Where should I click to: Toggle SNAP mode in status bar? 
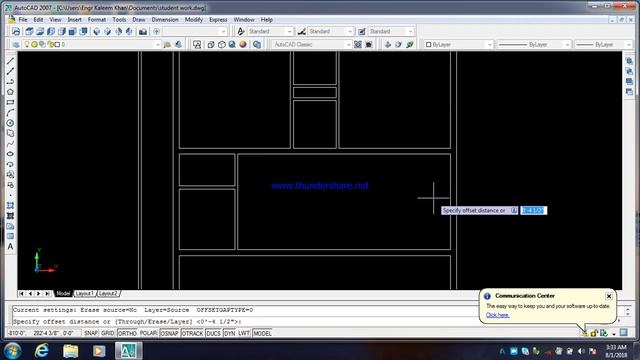[91, 333]
